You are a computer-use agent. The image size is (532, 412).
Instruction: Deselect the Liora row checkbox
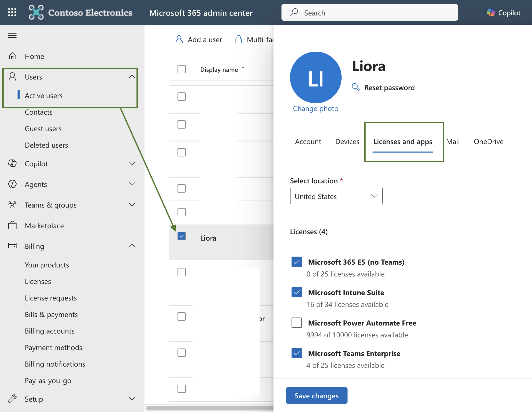click(182, 236)
